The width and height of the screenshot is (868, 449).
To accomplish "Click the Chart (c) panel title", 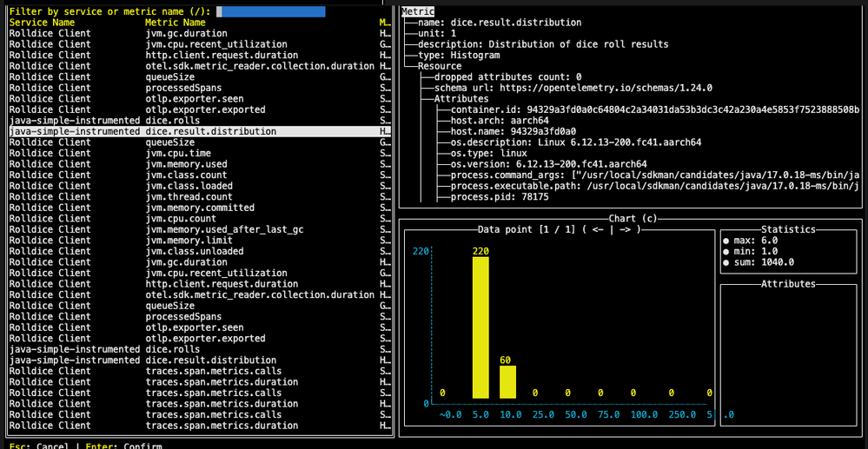I will click(633, 219).
